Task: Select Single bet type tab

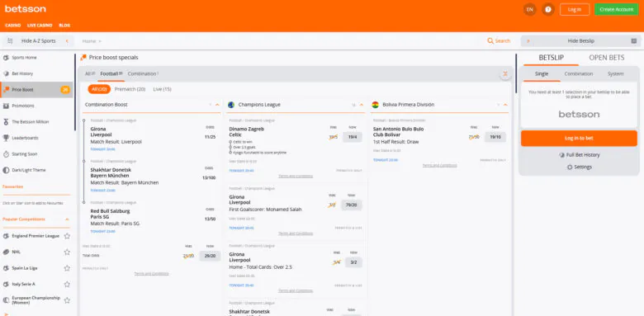Action: (542, 74)
